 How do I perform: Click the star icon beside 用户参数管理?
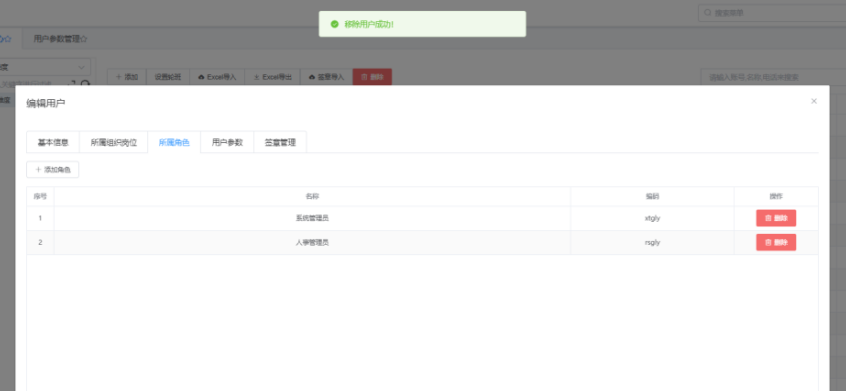click(x=84, y=39)
